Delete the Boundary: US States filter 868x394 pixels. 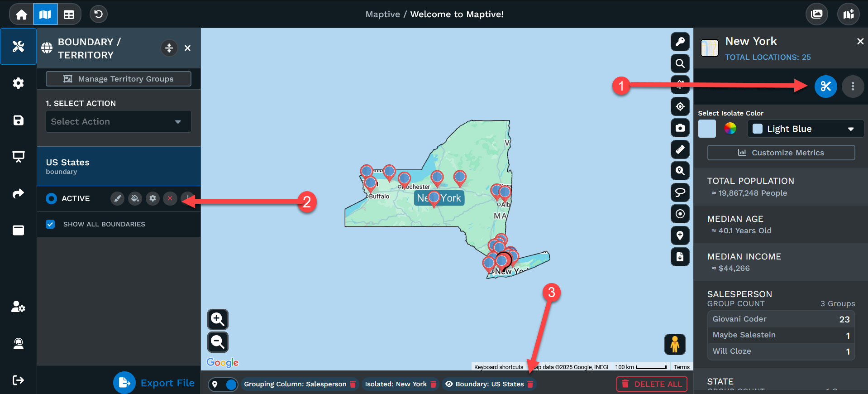pos(530,384)
